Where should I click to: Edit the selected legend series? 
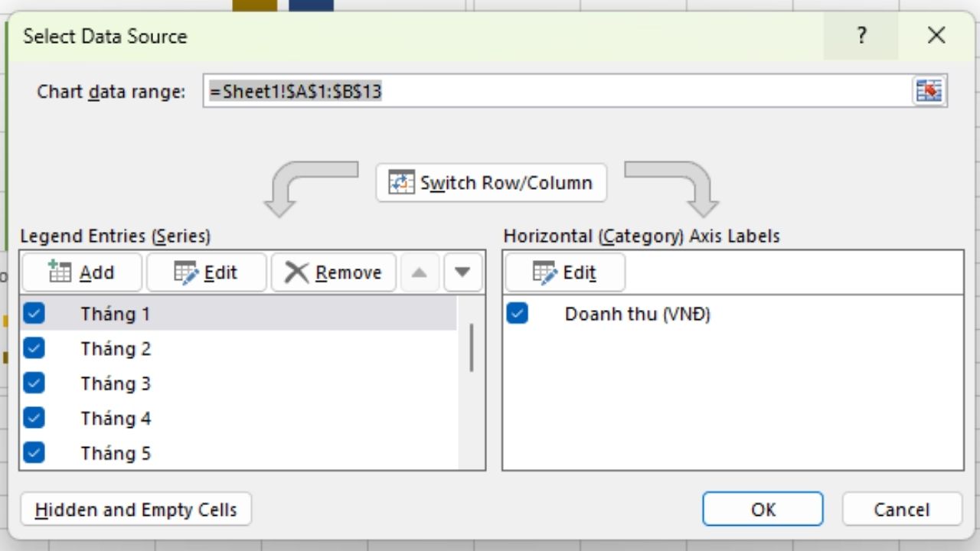click(206, 272)
